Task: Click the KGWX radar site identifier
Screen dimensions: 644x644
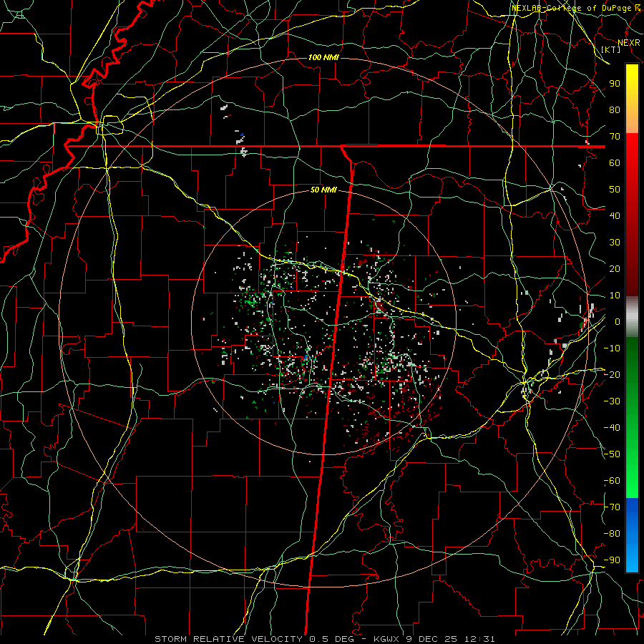Action: (x=388, y=639)
